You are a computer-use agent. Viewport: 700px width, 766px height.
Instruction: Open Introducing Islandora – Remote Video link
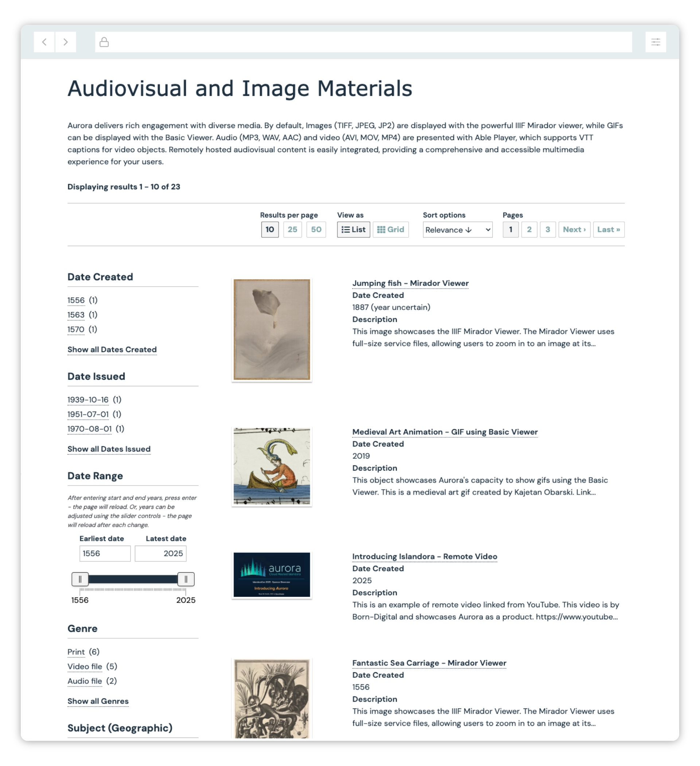pos(425,557)
